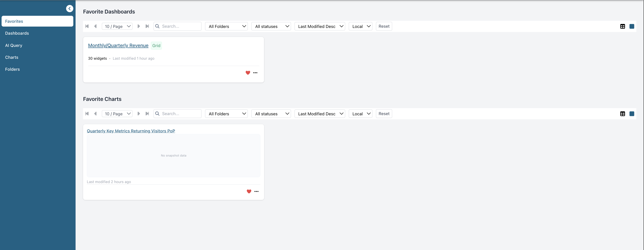The height and width of the screenshot is (250, 644).
Task: Open Quarterly Key Metrics Returning Visitors PoP link
Action: coord(131,131)
